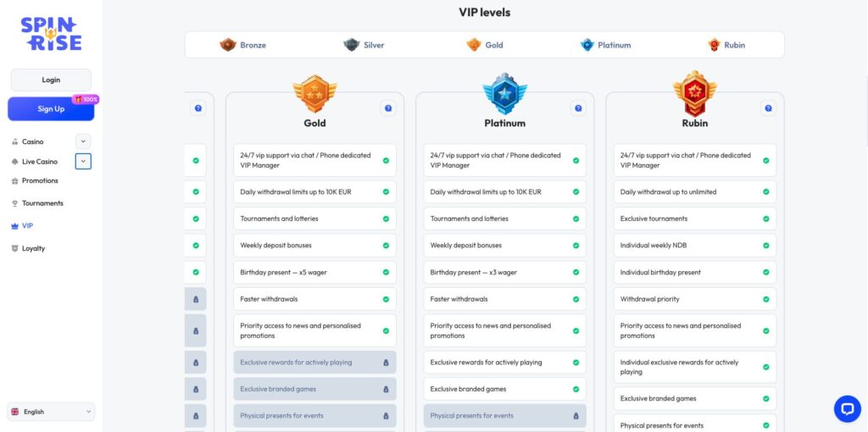This screenshot has width=868, height=432.
Task: Click the checkmark beside Gold's Faster withdrawals
Action: [386, 299]
